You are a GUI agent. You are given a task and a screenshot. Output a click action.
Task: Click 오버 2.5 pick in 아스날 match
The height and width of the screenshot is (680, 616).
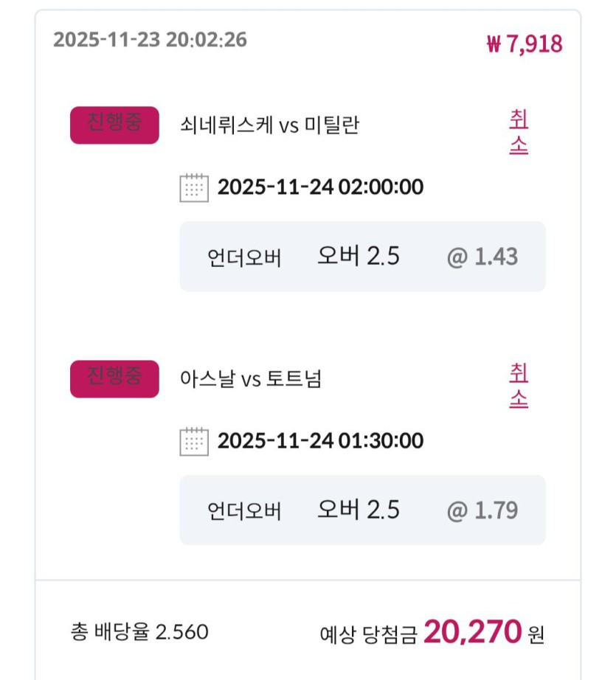(x=359, y=510)
